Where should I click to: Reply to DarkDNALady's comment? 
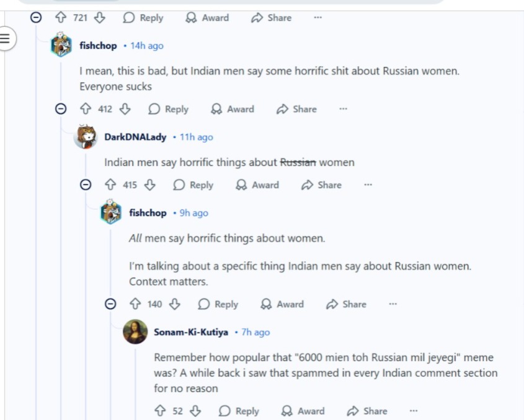pyautogui.click(x=193, y=185)
